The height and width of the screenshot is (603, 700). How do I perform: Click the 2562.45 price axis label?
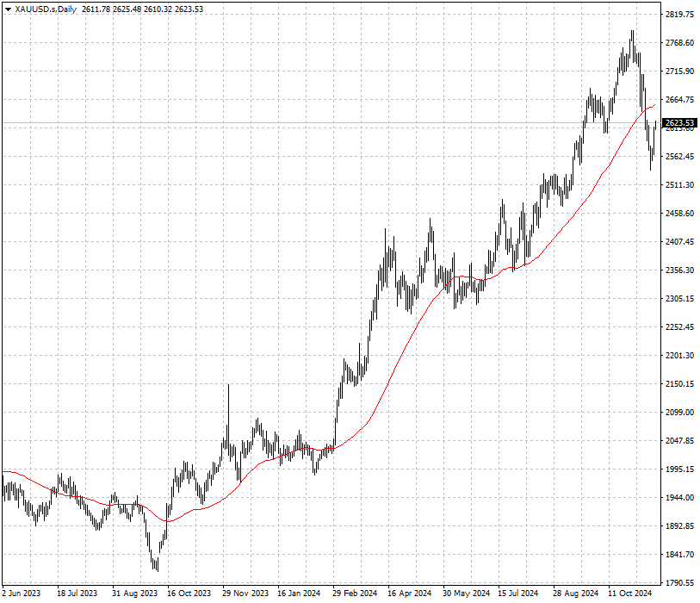click(x=679, y=156)
